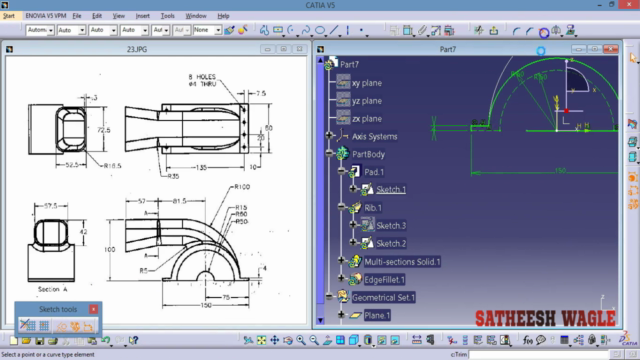Screen dimensions: 640x360
Task: Click the Zoom In icon
Action: pos(301,340)
